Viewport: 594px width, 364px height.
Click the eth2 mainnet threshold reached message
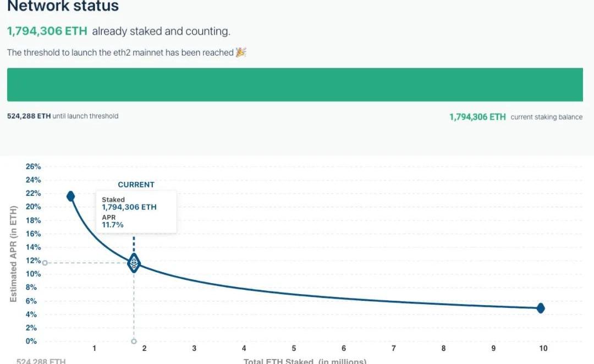(120, 52)
